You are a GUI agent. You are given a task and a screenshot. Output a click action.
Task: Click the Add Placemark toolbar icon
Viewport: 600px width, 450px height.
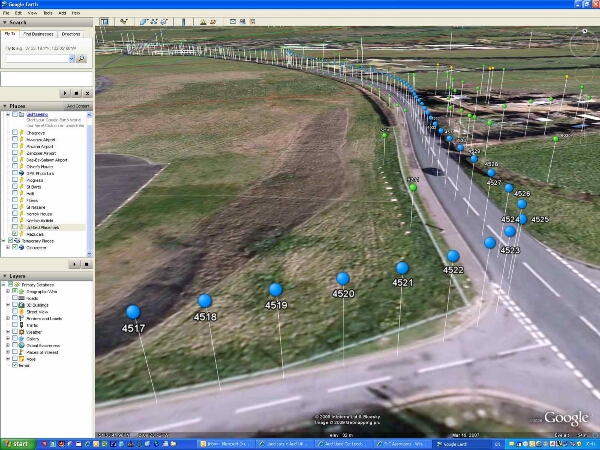click(124, 20)
